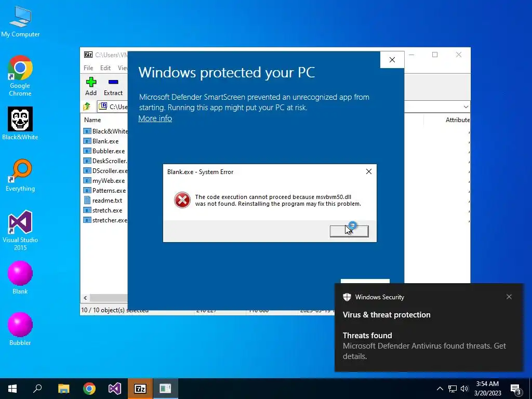
Task: Open Everything search desktop shortcut
Action: coord(20,176)
